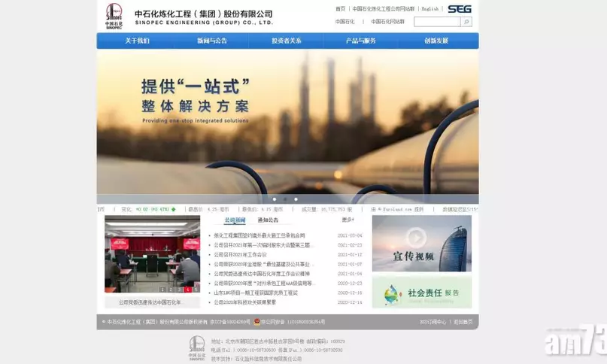Viewport: 607px width, 364px height.
Task: Open the 社会责任报告 banner
Action: [422, 293]
